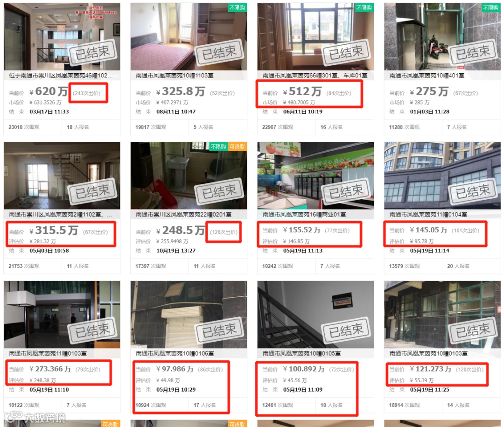
Task: Click the 不限购 tag on 10幢401室 listing
Action: [x=490, y=8]
